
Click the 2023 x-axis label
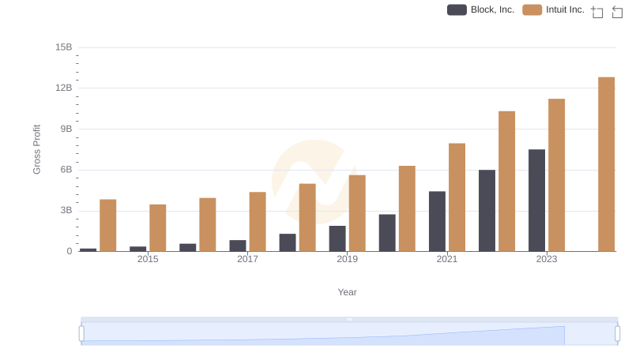tap(547, 259)
